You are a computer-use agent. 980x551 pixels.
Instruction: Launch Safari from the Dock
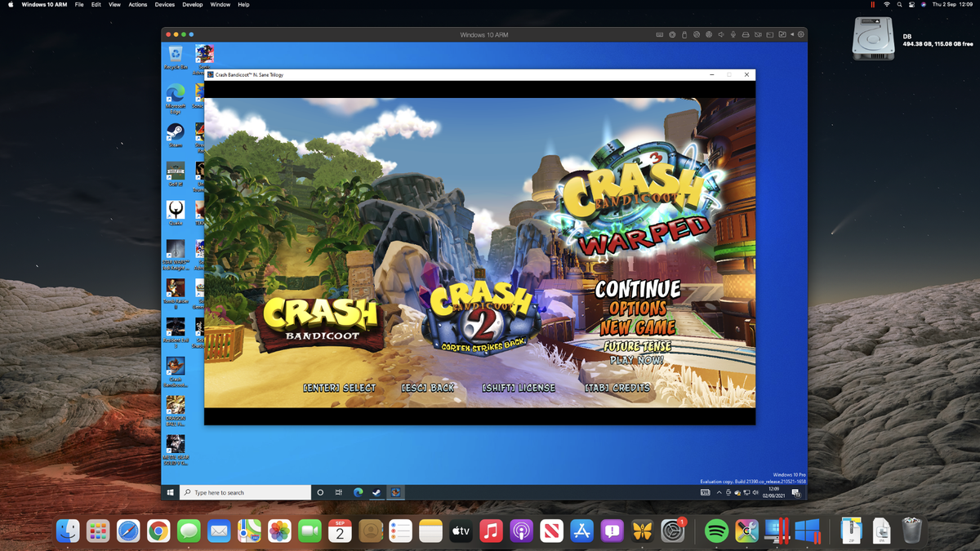(128, 531)
